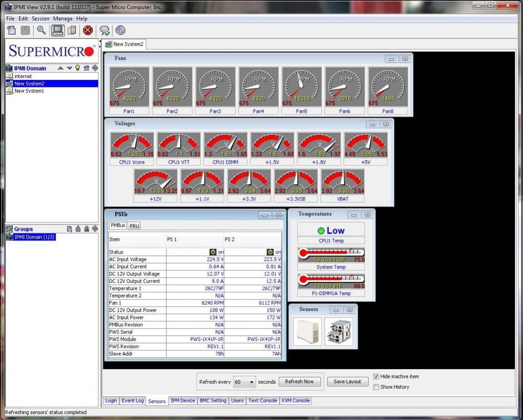
Task: Enable Show History checkbox
Action: [376, 387]
